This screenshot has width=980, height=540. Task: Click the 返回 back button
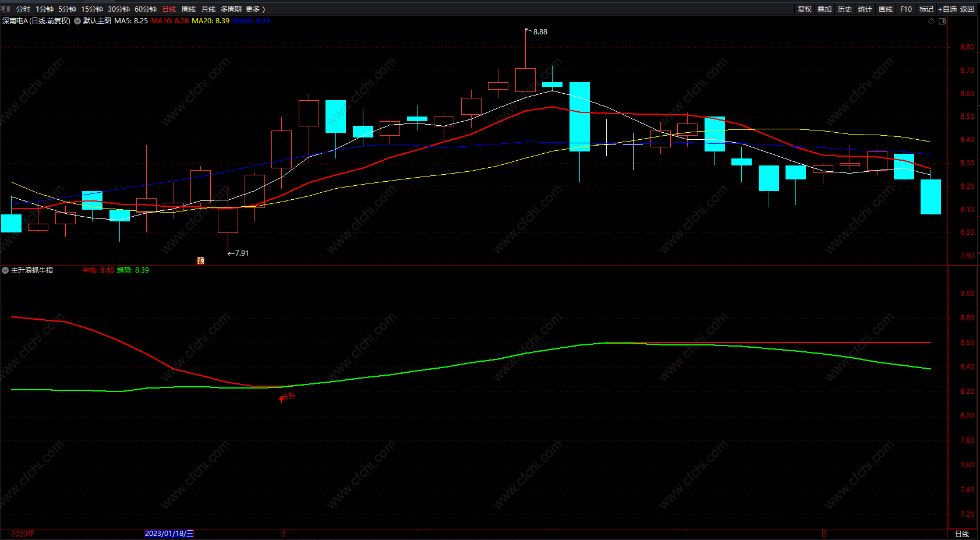coord(967,9)
